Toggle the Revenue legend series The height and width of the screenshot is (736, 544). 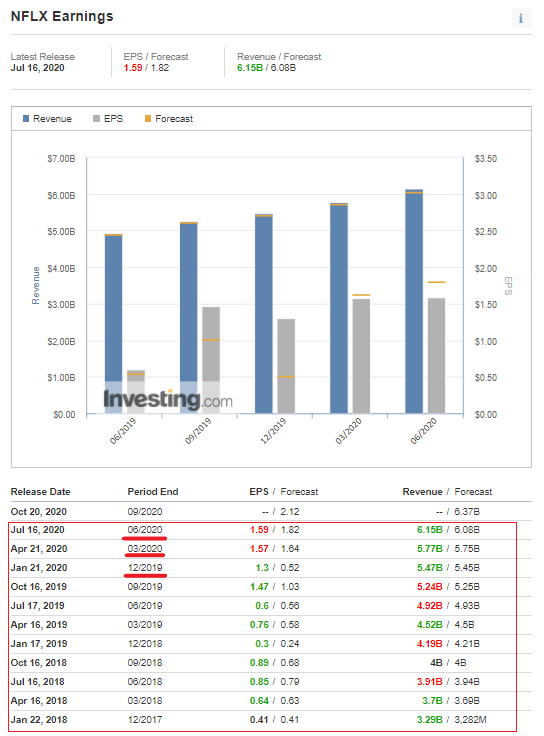[47, 119]
